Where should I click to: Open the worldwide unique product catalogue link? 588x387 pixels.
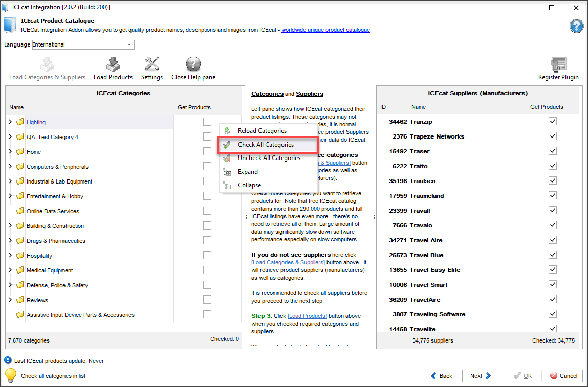click(x=325, y=30)
